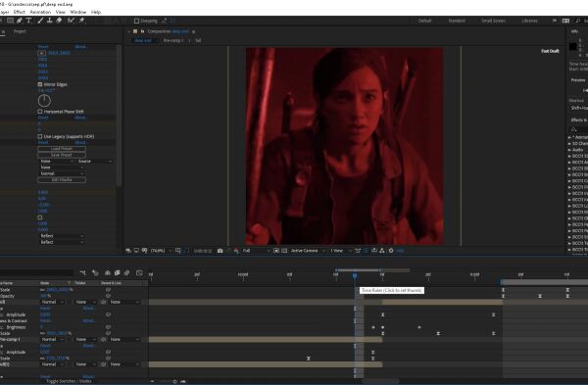Screen dimensions: 588x385
Task: Adjust the angle dial in effect controls
Action: 44,101
